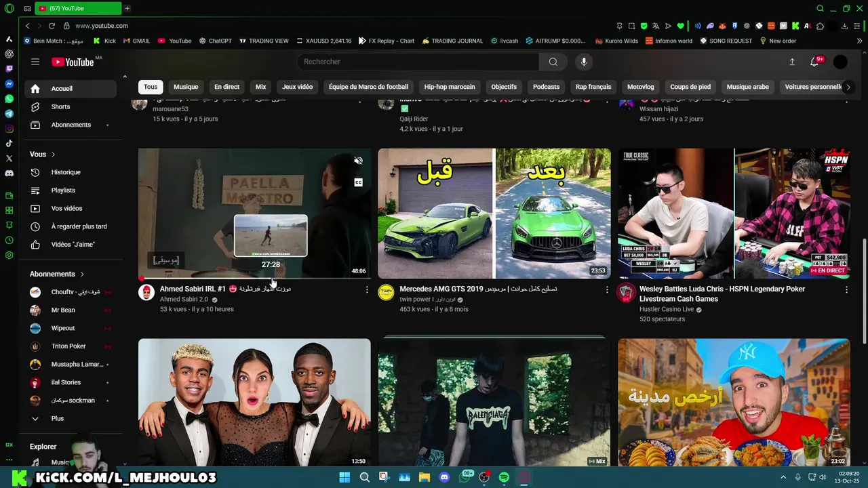Image resolution: width=868 pixels, height=488 pixels.
Task: Select the Jeux vidéo filter chip
Action: point(297,87)
